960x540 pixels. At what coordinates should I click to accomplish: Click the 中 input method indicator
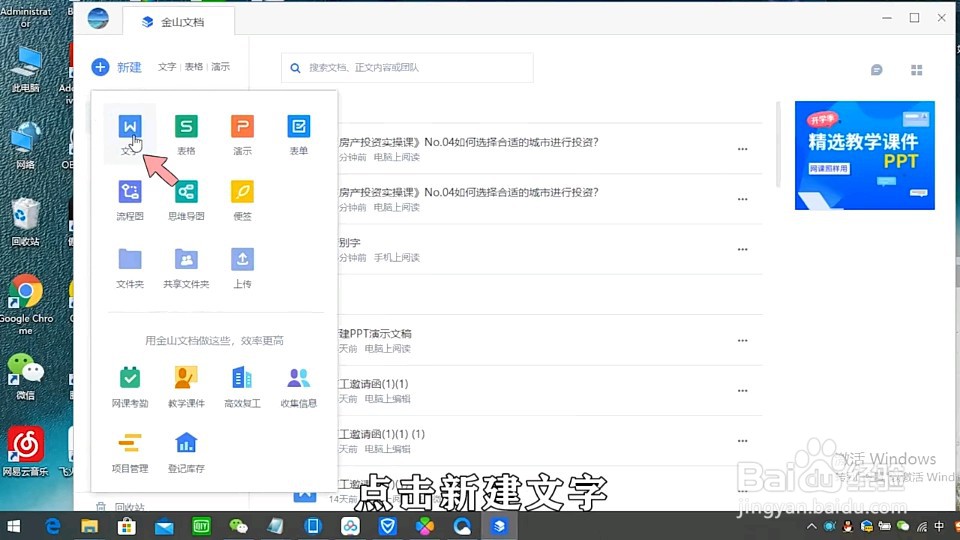(939, 526)
